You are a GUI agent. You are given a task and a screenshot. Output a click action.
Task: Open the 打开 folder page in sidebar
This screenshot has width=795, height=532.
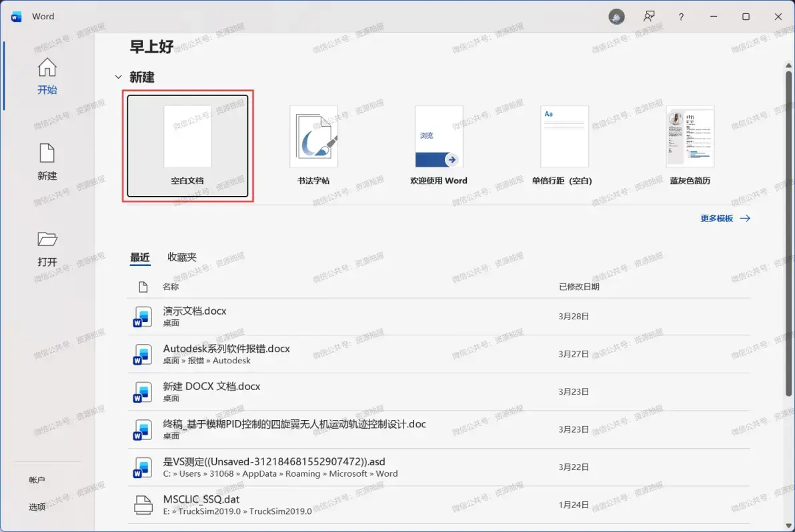tap(47, 248)
